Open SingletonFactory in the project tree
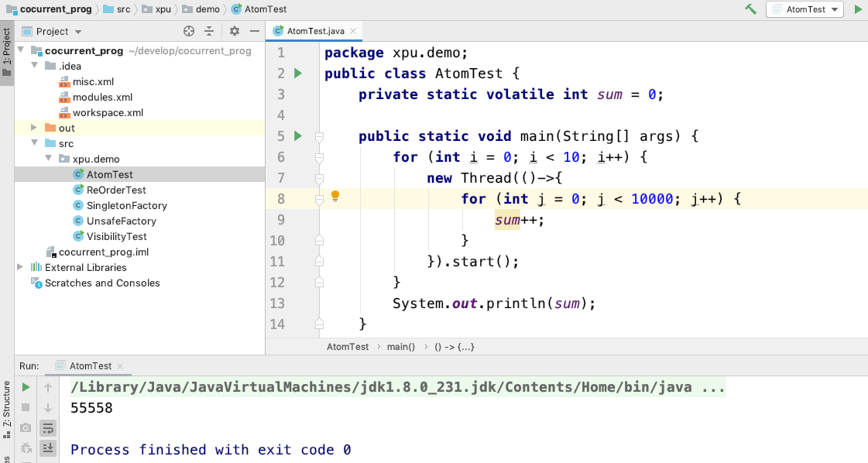The height and width of the screenshot is (463, 868). [126, 205]
